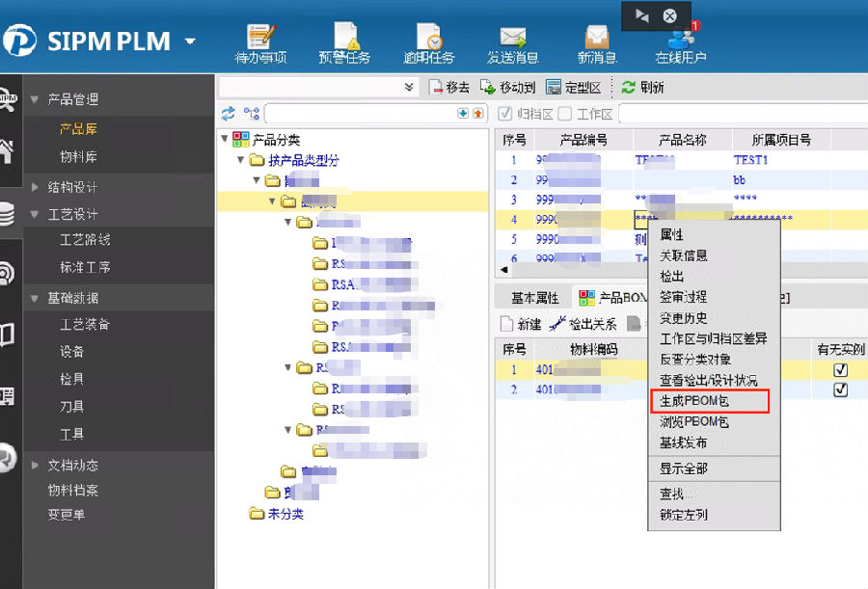Click the tree structure hierarchy icon

coord(252,114)
